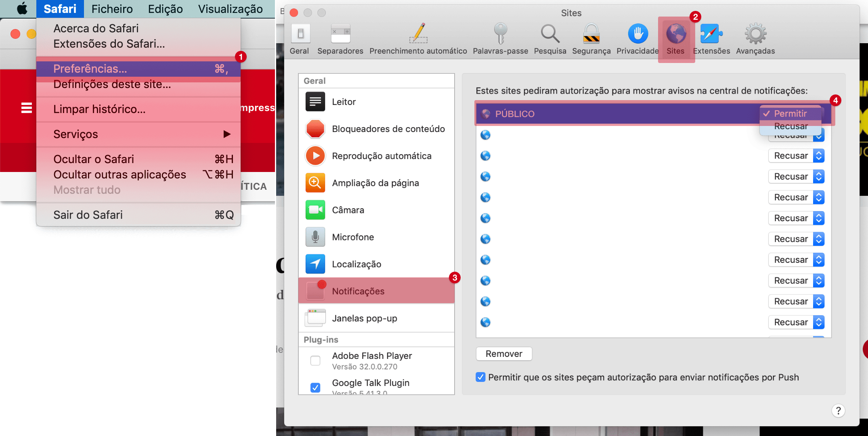The width and height of the screenshot is (868, 436).
Task: Uncheck the Google Talk Plugin checkbox
Action: [315, 388]
